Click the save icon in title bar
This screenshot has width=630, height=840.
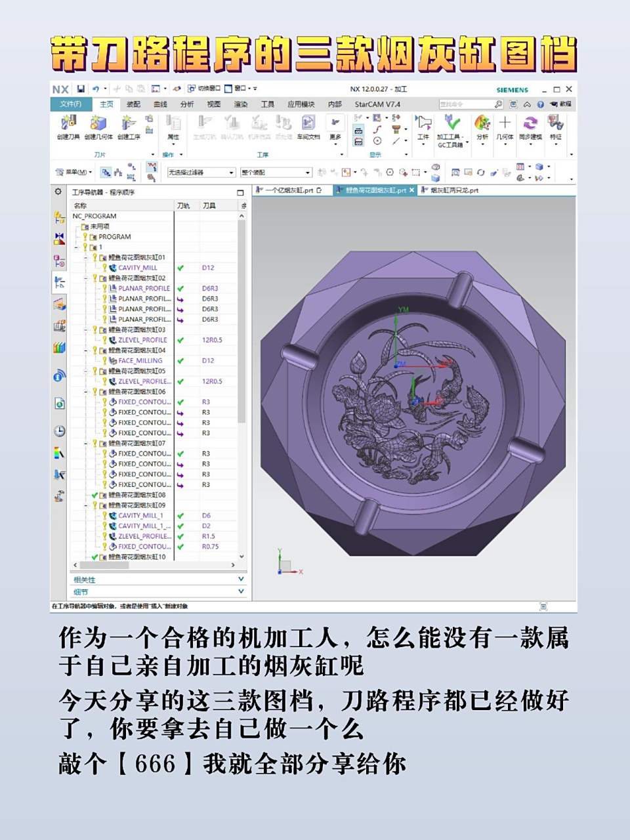pos(81,89)
